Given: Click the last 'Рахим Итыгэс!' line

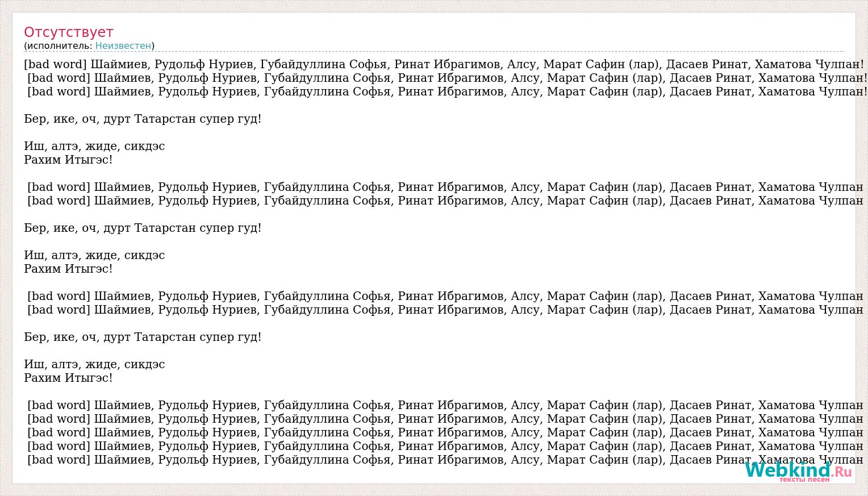Looking at the screenshot, I should [x=68, y=378].
